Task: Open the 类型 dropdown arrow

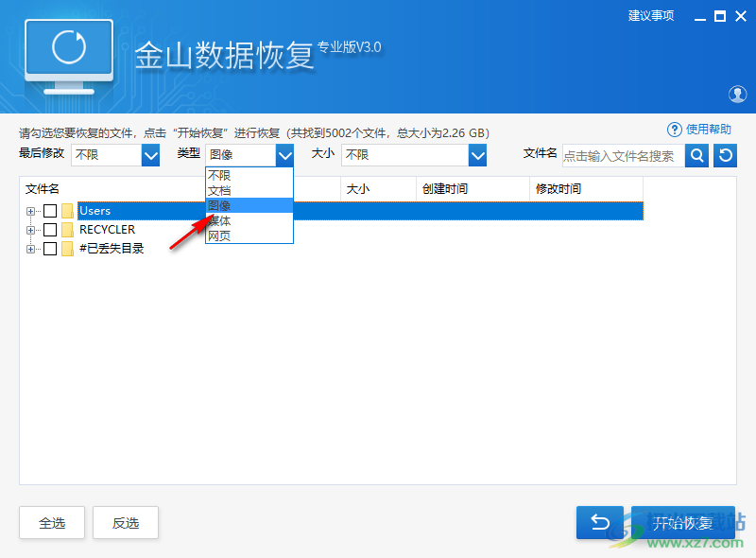Action: tap(284, 155)
